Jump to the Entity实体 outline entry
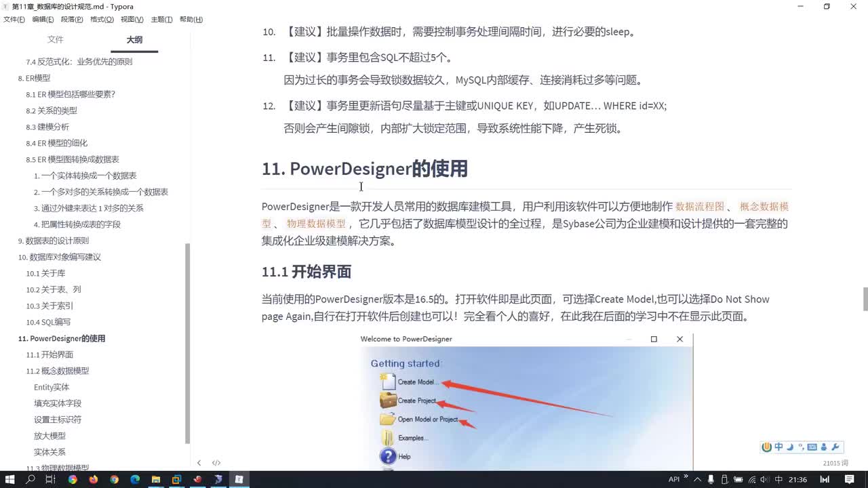The width and height of the screenshot is (868, 488). pos(52,387)
